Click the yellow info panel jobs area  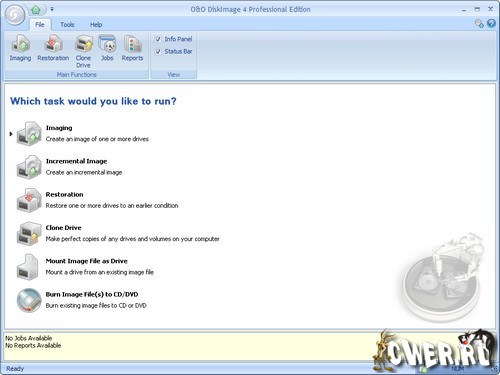click(187, 346)
